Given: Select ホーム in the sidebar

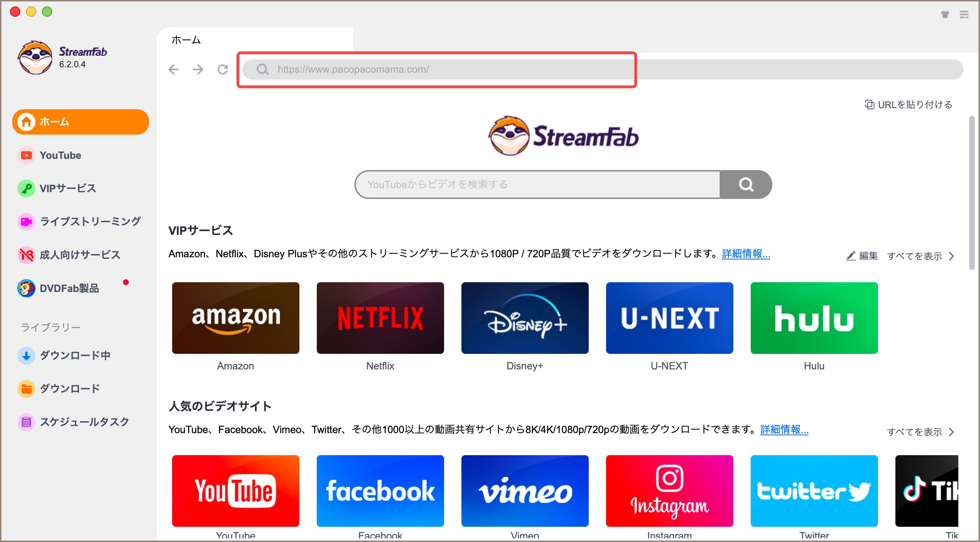Looking at the screenshot, I should (x=80, y=122).
